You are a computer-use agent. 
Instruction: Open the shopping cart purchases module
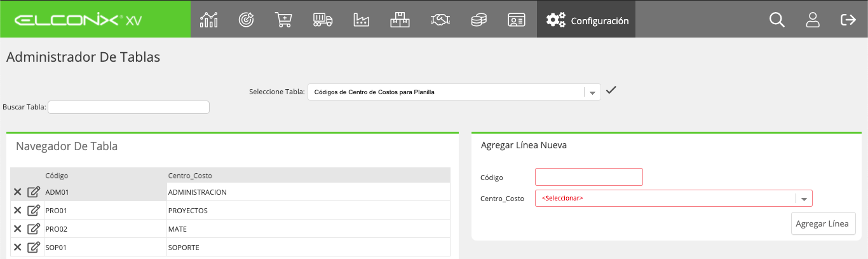coord(283,20)
